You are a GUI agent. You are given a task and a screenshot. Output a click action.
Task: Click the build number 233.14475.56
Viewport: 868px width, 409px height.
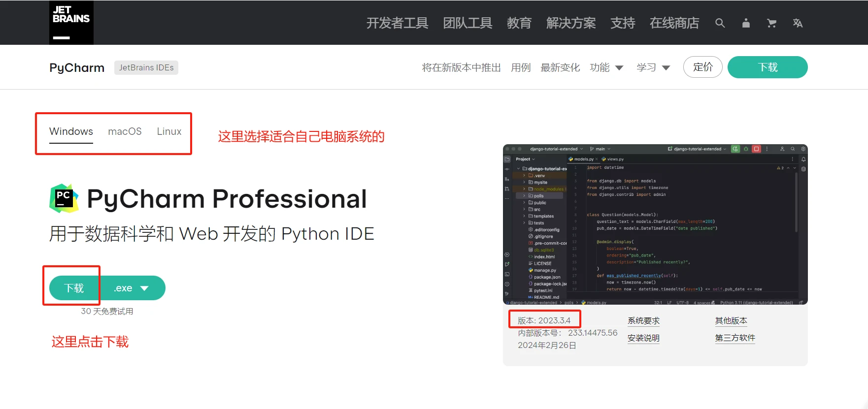pos(593,333)
